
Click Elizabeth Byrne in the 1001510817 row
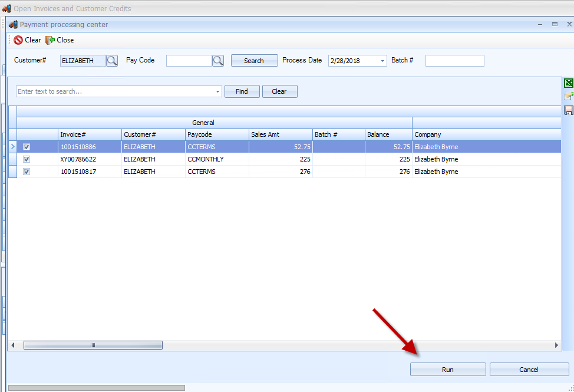click(x=436, y=172)
